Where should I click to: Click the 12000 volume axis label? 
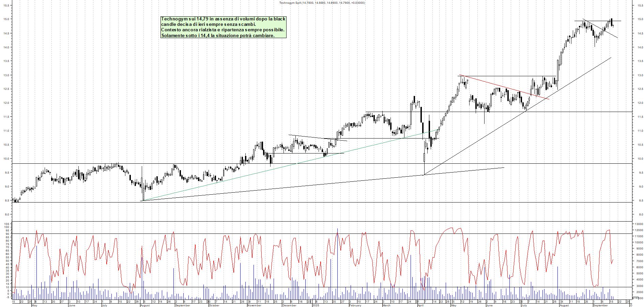639,230
